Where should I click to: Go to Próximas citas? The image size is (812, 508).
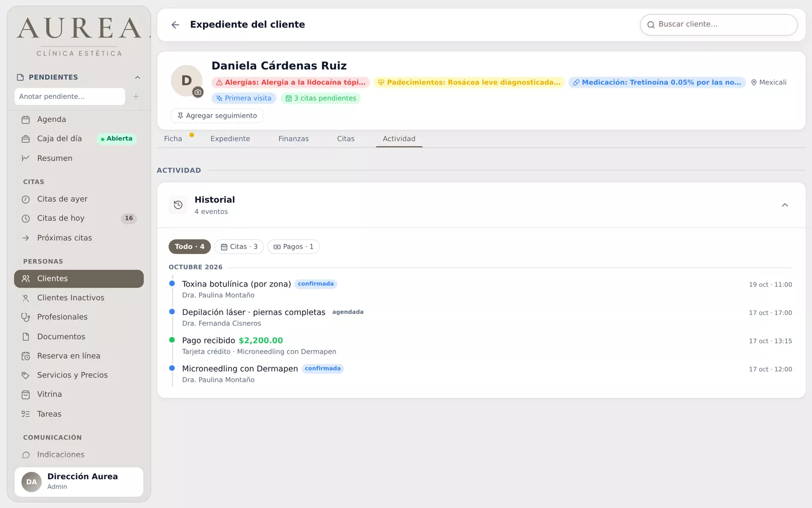(79, 238)
